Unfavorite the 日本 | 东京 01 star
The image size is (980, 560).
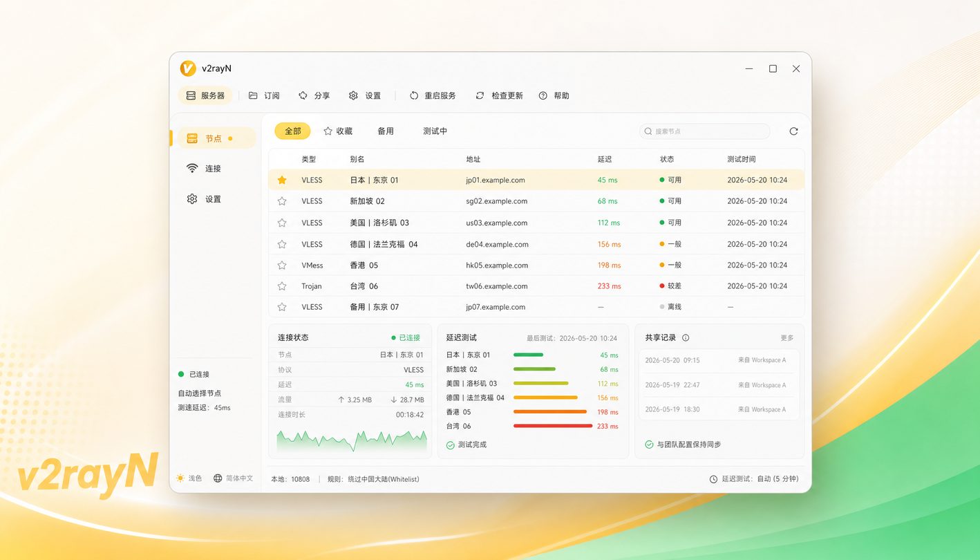[x=282, y=180]
